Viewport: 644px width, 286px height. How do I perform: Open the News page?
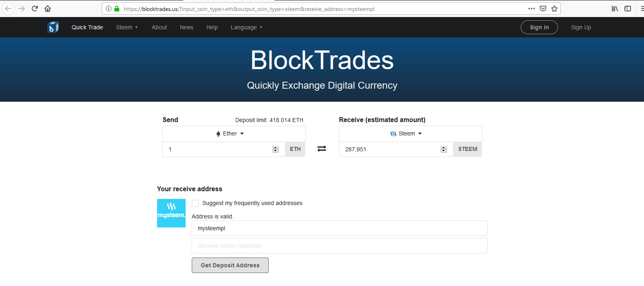(186, 27)
